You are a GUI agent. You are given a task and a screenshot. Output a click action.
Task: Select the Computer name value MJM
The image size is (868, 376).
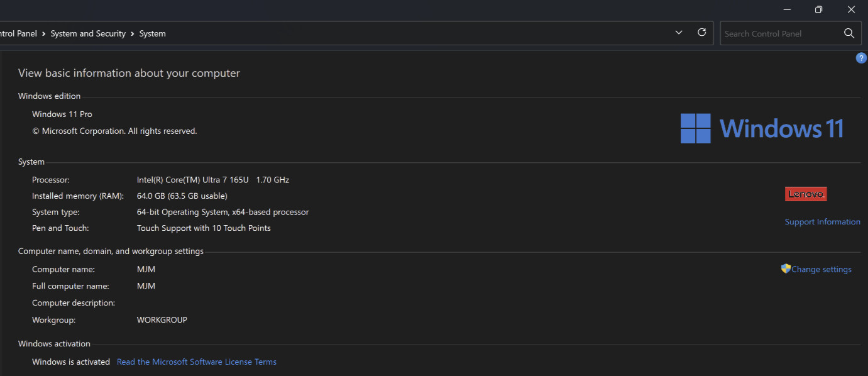point(146,270)
